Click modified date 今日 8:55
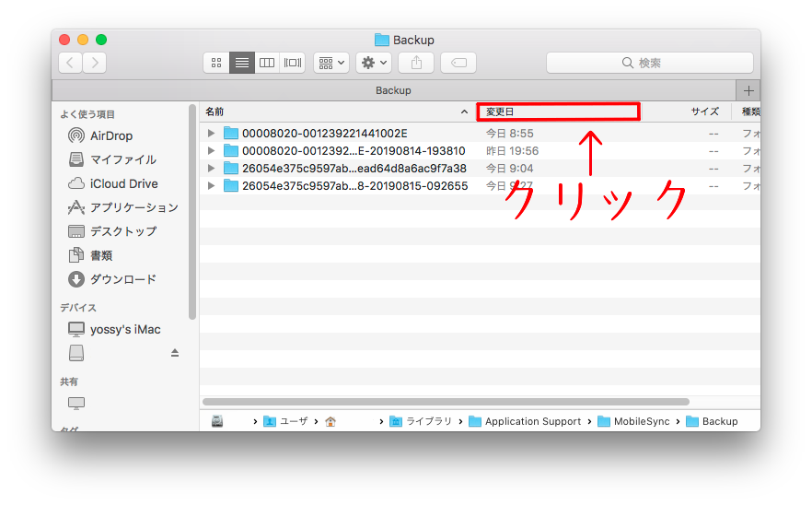Image resolution: width=812 pixels, height=505 pixels. click(510, 134)
